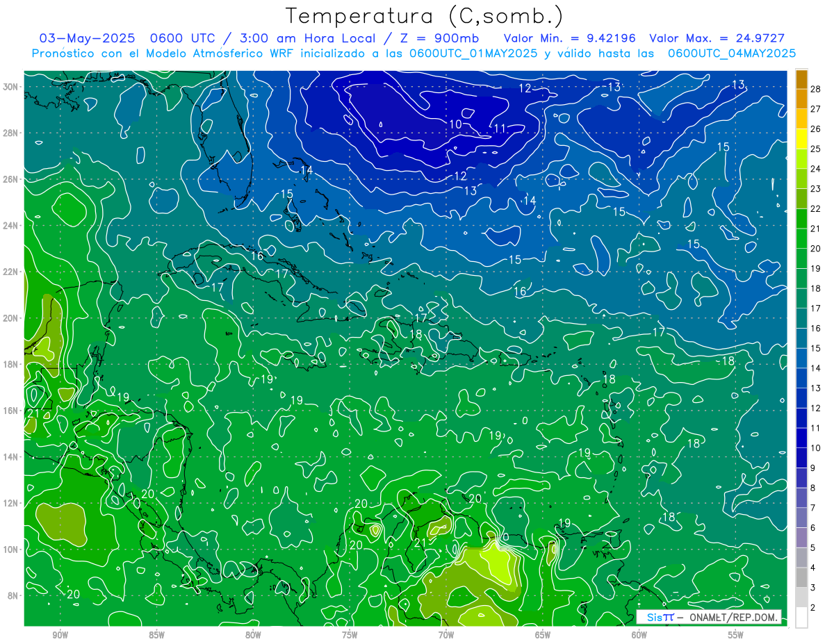Click the "70W" longitude axis label

point(446,635)
